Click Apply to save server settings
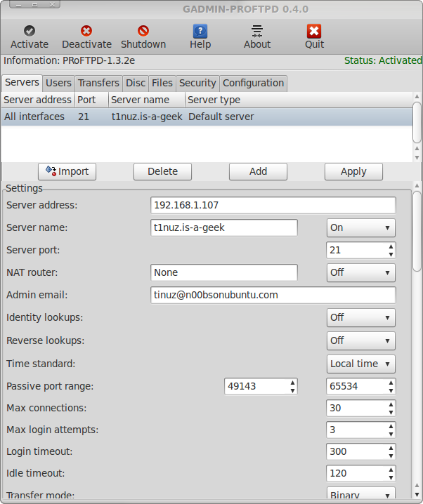Image resolution: width=423 pixels, height=504 pixels. coord(353,171)
